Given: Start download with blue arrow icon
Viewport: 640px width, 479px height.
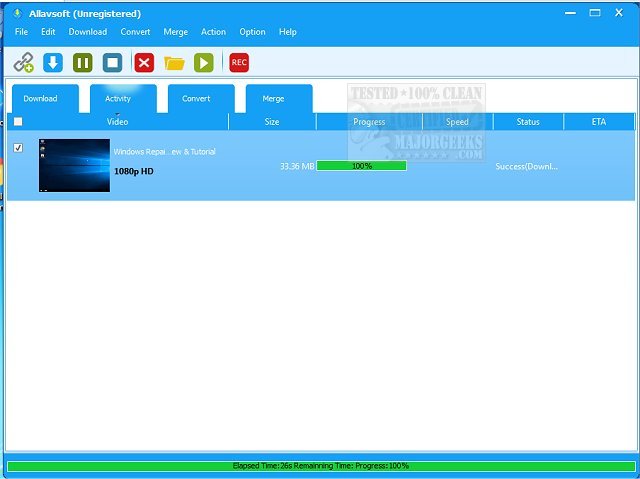Looking at the screenshot, I should (53, 62).
